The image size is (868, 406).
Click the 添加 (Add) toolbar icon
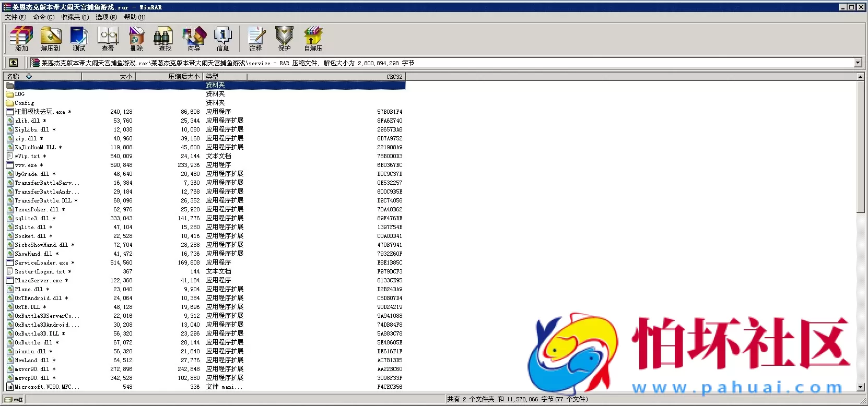pos(21,39)
